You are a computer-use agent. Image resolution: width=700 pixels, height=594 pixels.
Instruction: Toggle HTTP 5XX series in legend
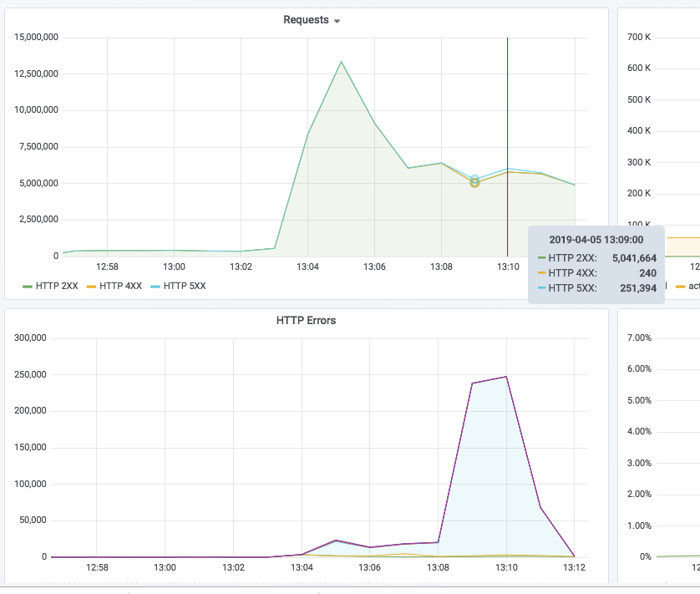point(185,286)
